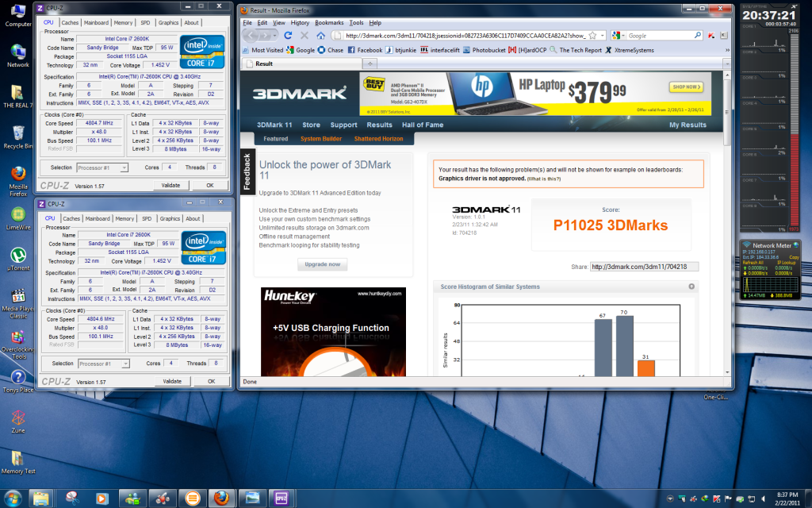
Task: Click the Wi-Fi icon in Network Meter gadget
Action: pos(746,244)
